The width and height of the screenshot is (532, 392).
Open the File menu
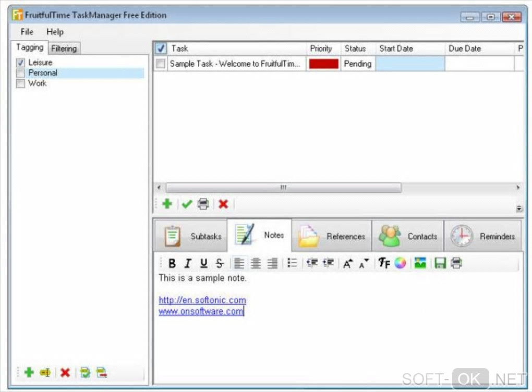(27, 32)
